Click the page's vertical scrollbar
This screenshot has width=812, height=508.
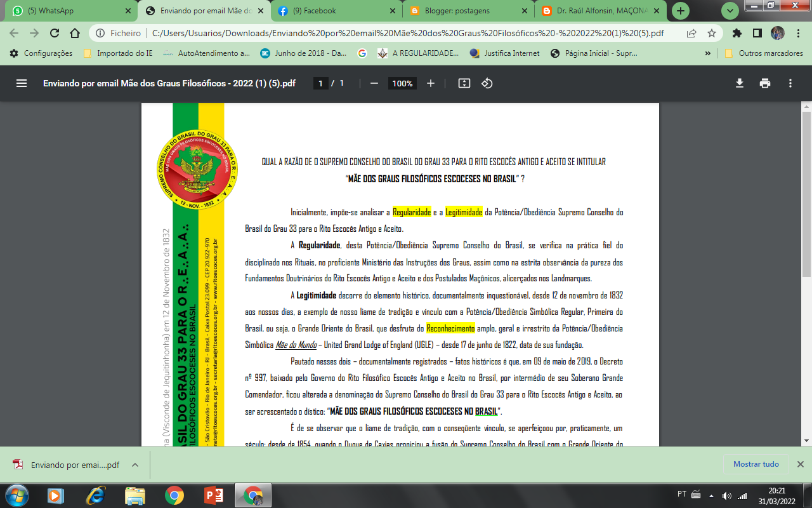coord(806,194)
